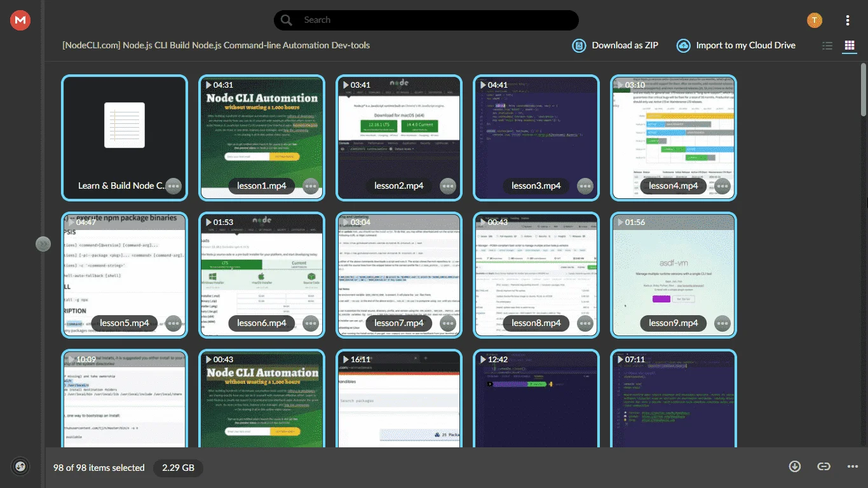Switch to list view
The height and width of the screenshot is (488, 868).
click(x=827, y=46)
